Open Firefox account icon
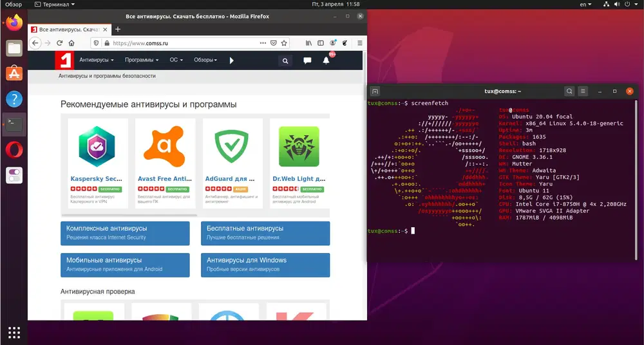The height and width of the screenshot is (345, 644). click(333, 42)
